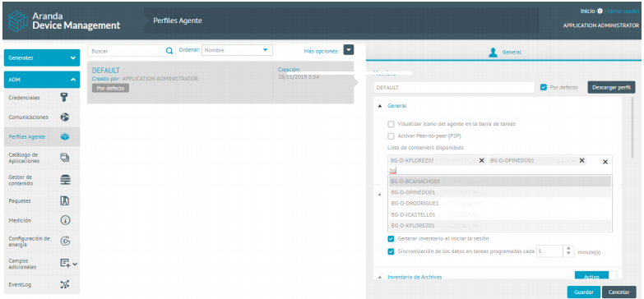Image resolution: width=644 pixels, height=299 pixels.
Task: Toggle the Inventario de Archivos Activo switch
Action: [595, 276]
